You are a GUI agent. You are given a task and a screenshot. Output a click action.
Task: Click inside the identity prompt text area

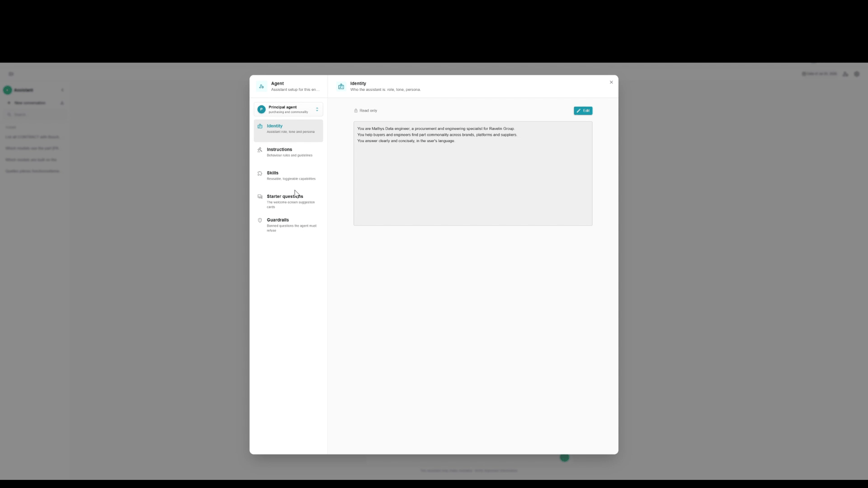click(x=473, y=174)
